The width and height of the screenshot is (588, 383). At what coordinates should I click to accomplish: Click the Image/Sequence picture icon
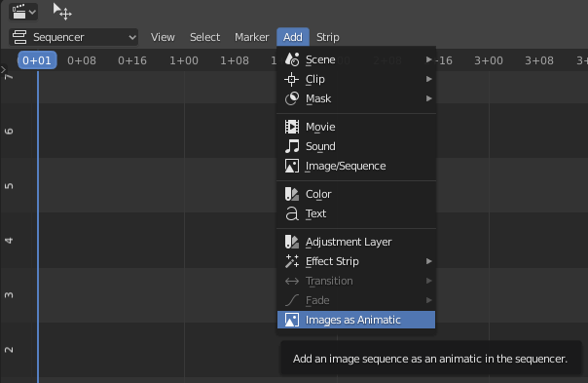coord(292,166)
